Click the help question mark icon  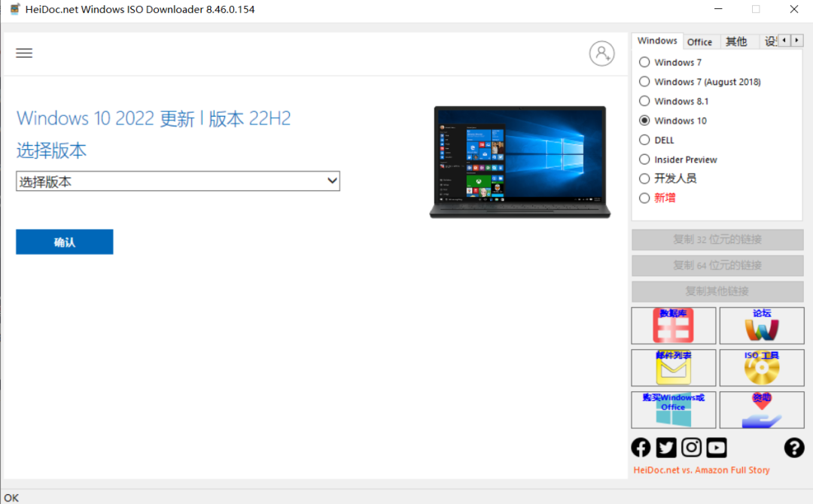pyautogui.click(x=794, y=448)
